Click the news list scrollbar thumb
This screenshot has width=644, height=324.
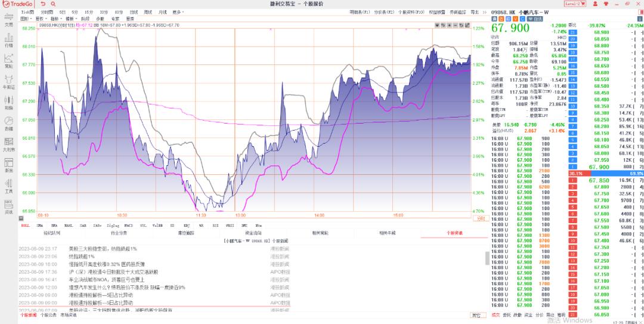tap(488, 258)
